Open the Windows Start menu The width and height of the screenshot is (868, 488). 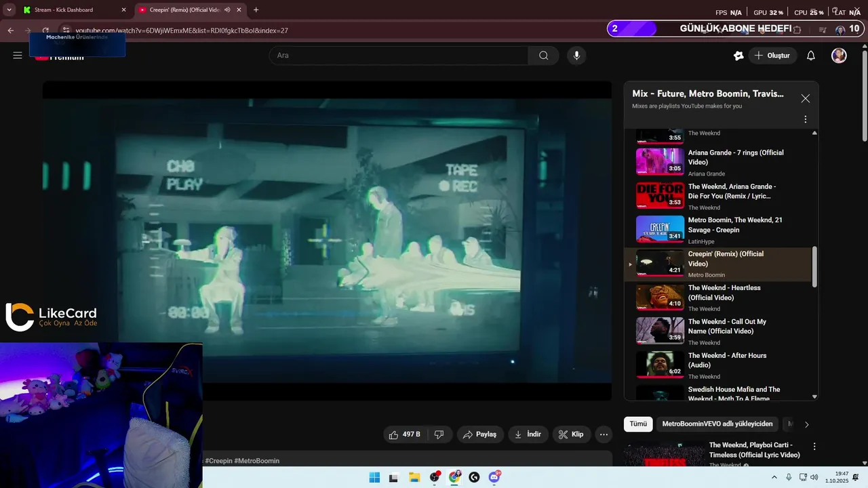click(x=374, y=478)
